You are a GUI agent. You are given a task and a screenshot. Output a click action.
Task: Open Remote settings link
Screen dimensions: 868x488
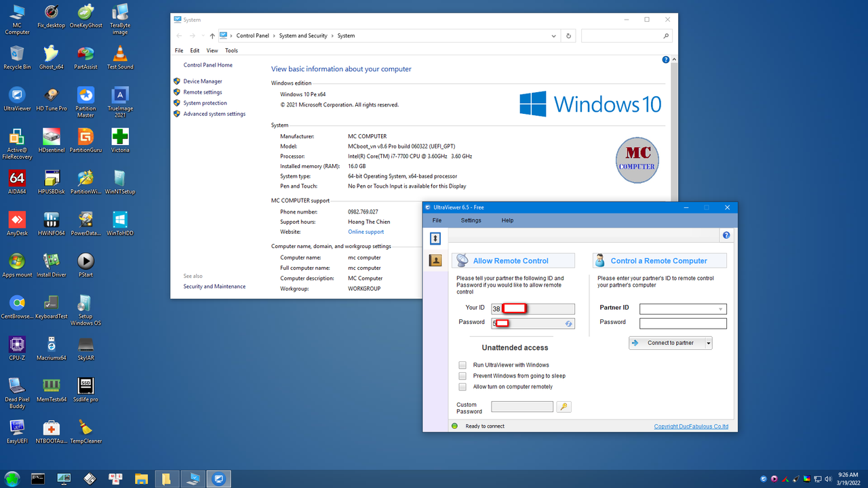[x=203, y=92]
